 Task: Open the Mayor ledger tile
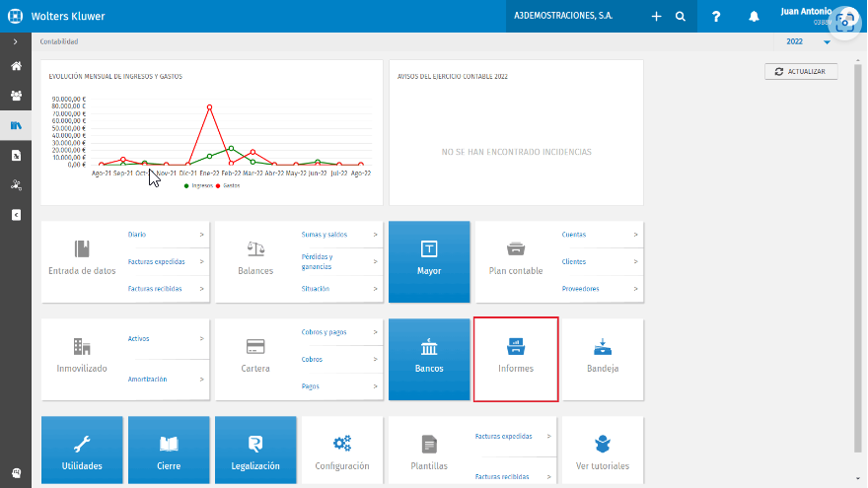429,261
